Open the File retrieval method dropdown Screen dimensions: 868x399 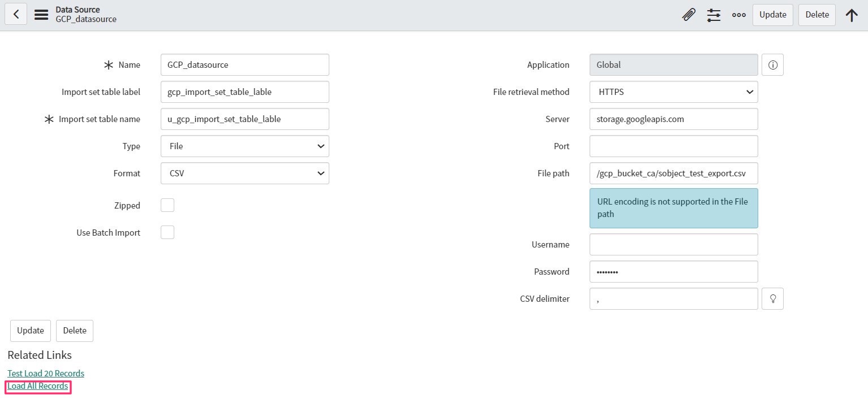coord(673,92)
